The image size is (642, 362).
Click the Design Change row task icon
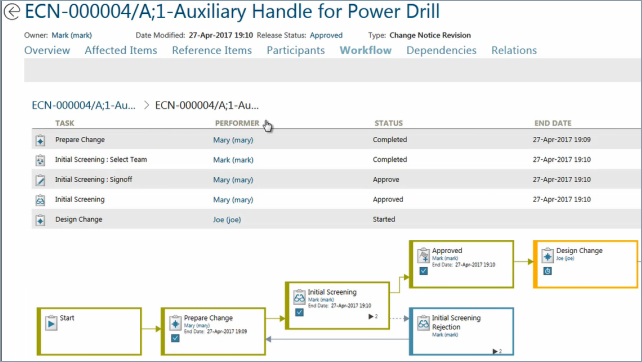click(x=40, y=220)
